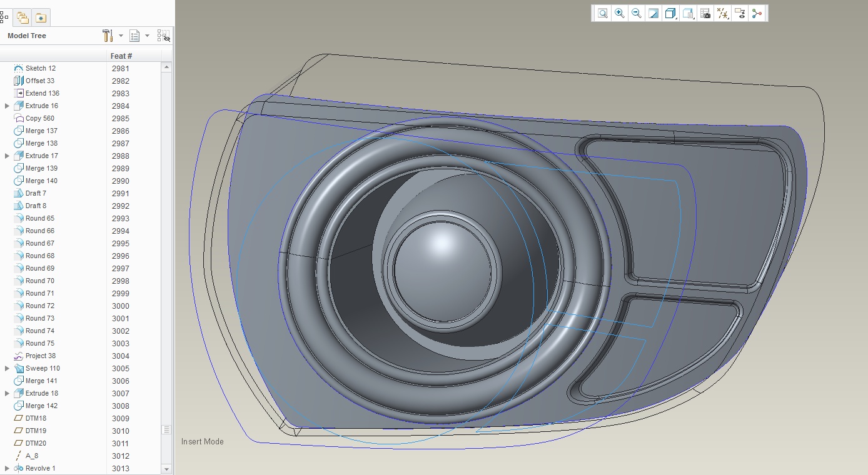
Task: Select the DTM18 datum plane icon
Action: tap(18, 418)
